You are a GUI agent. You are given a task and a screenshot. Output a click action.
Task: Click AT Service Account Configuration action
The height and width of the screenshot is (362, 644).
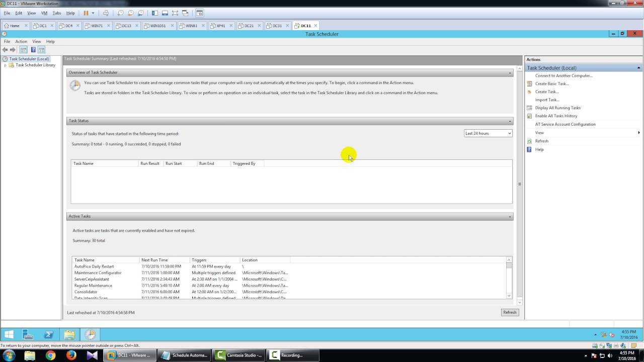click(565, 124)
